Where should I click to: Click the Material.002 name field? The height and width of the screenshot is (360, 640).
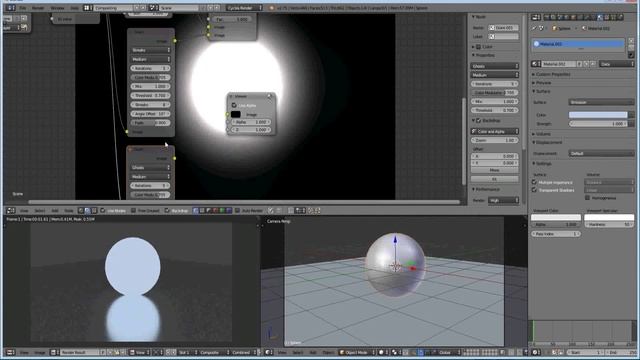[558, 64]
